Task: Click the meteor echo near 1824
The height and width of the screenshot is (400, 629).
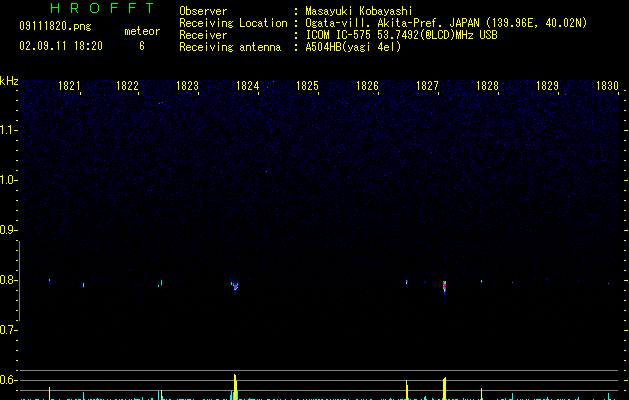Action: pos(235,285)
